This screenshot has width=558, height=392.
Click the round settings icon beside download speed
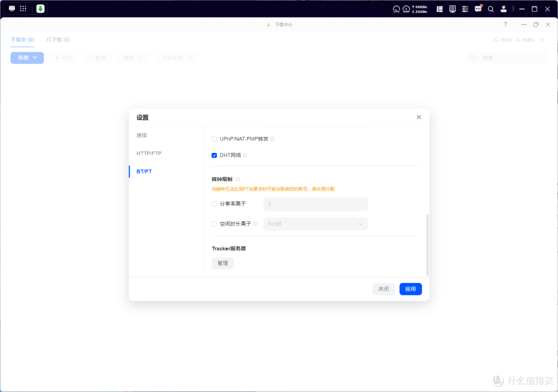click(x=542, y=40)
